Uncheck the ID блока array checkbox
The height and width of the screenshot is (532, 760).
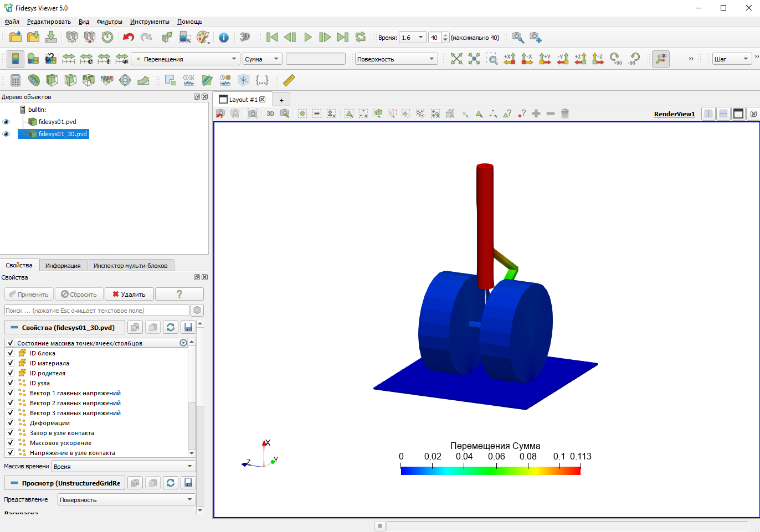pos(10,353)
